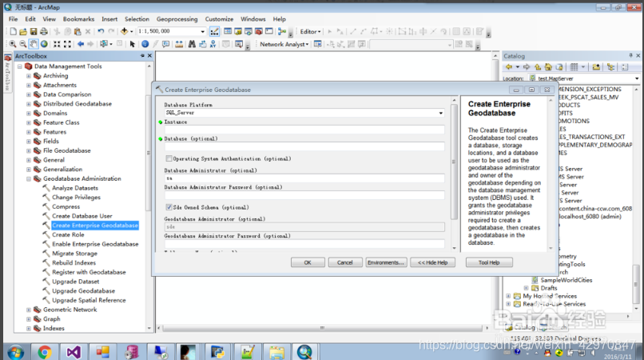Click Catalog Back arrow icon
Screen dimensions: 644x360
pyautogui.click(x=509, y=67)
